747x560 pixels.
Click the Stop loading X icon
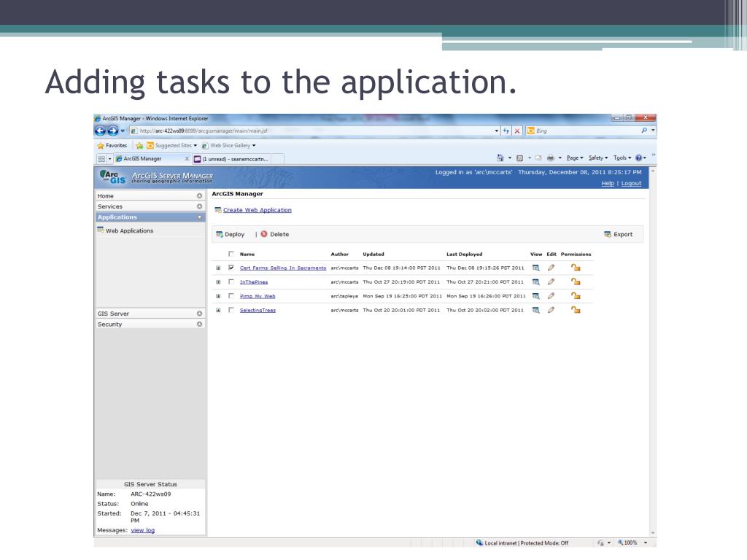[517, 131]
